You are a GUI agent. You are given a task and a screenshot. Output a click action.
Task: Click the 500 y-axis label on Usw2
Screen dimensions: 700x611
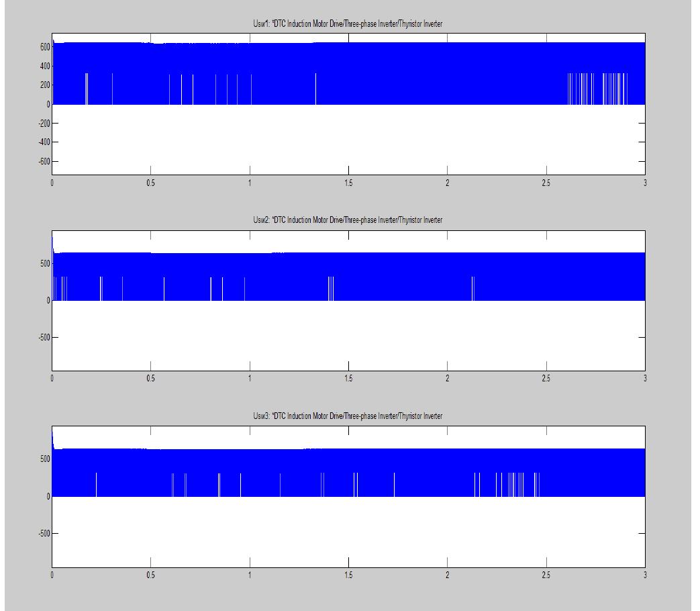[46, 263]
